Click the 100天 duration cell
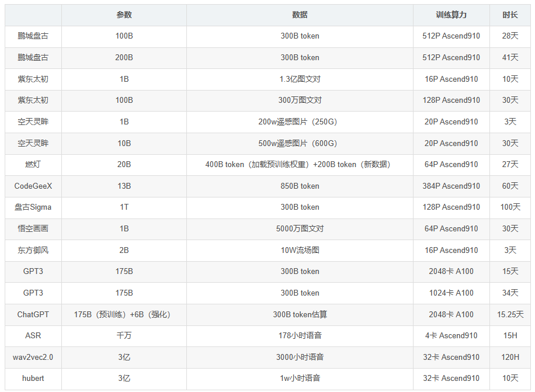The height and width of the screenshot is (392, 535). point(510,207)
